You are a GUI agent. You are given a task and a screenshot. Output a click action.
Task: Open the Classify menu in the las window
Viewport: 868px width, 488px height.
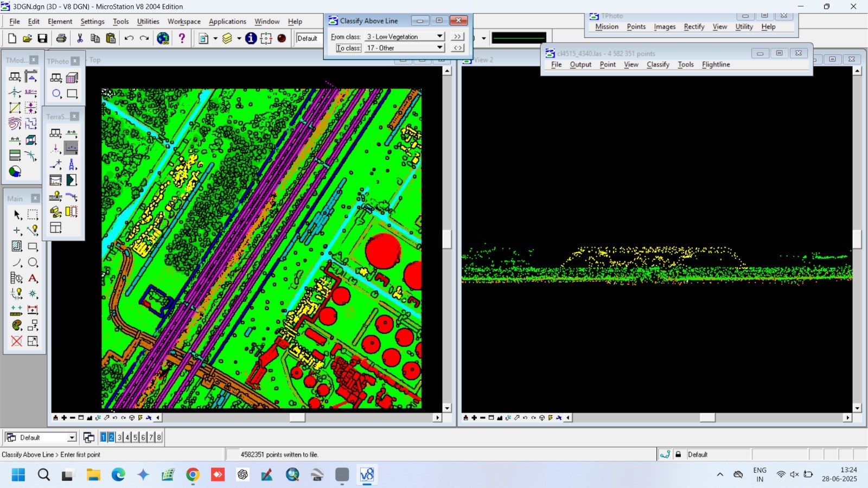click(658, 64)
